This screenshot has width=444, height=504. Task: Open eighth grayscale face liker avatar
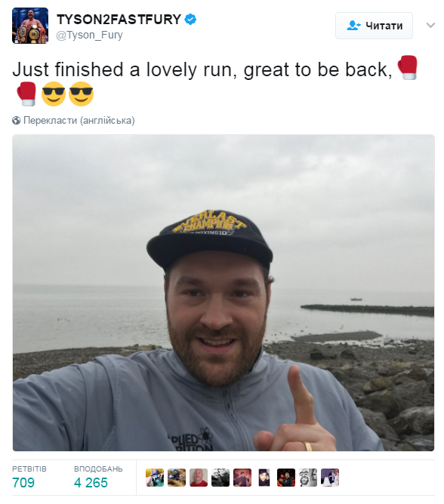point(308,478)
